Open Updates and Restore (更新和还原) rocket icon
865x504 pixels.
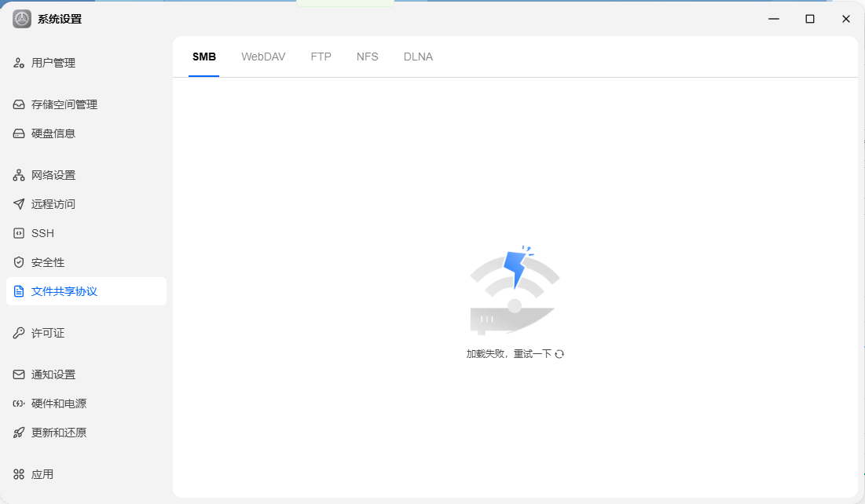pos(19,433)
